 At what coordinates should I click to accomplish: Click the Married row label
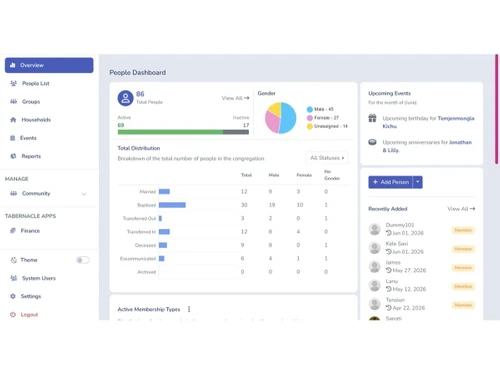147,192
